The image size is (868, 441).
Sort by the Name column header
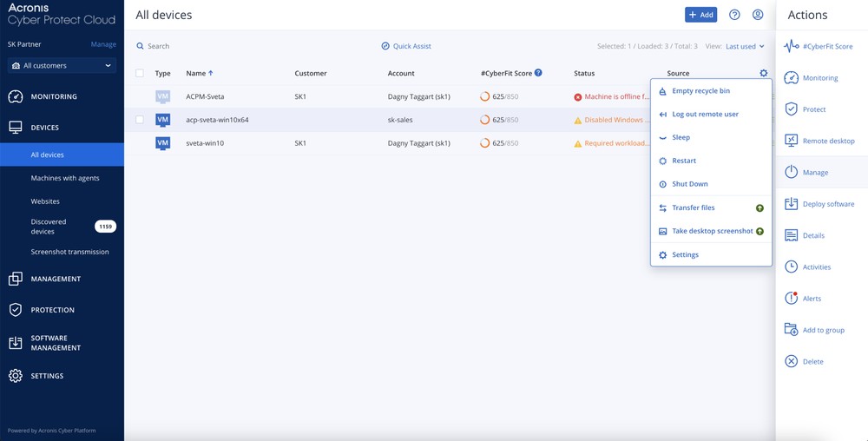pyautogui.click(x=200, y=73)
